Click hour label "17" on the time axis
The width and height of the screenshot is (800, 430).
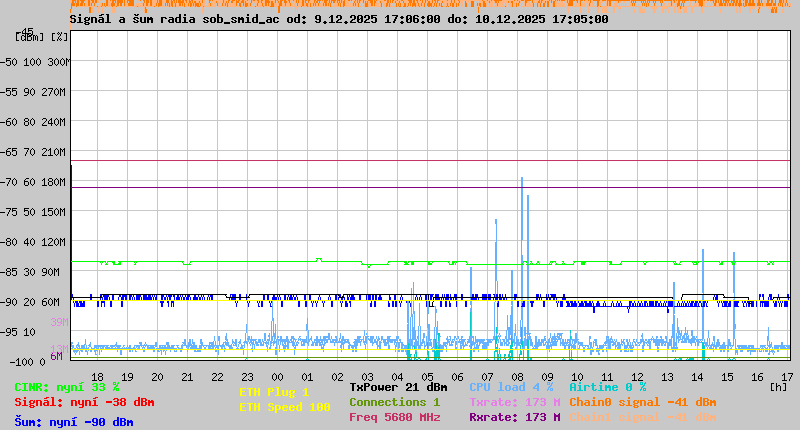[x=787, y=377]
